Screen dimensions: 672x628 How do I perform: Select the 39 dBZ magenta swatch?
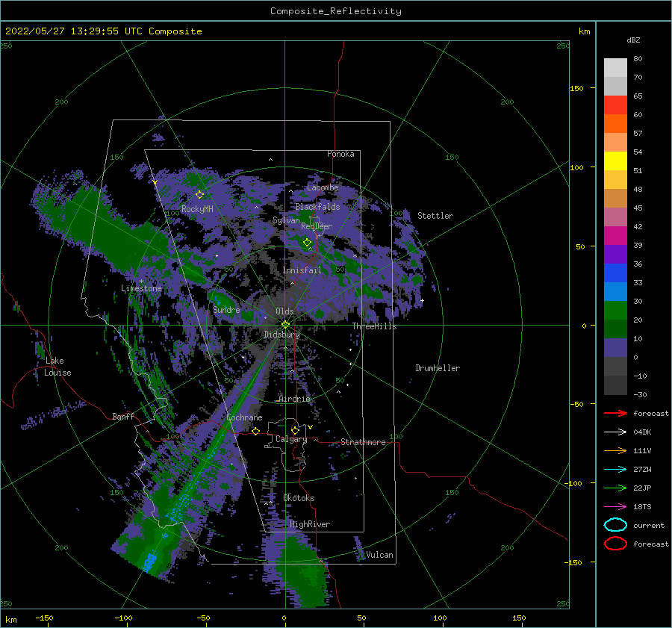click(x=615, y=236)
